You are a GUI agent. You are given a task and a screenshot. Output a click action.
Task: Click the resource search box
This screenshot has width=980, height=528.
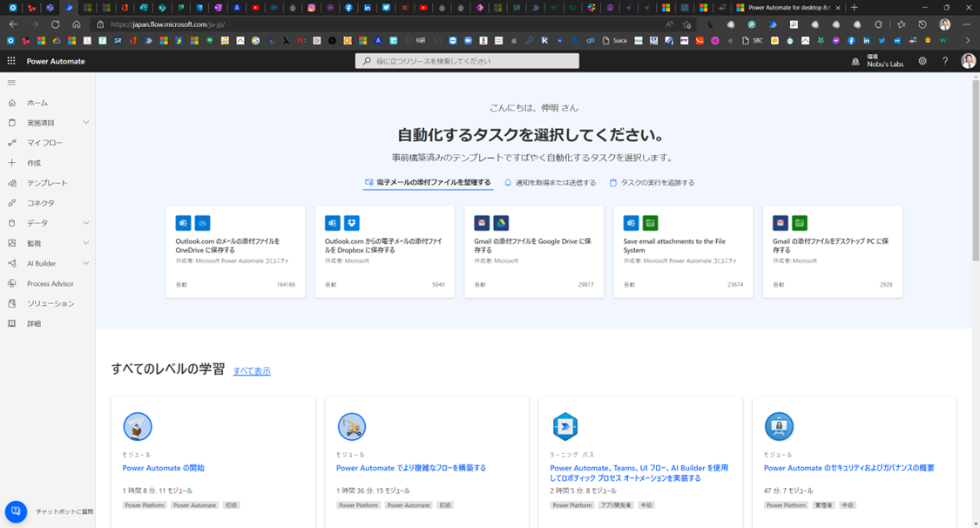coord(467,61)
